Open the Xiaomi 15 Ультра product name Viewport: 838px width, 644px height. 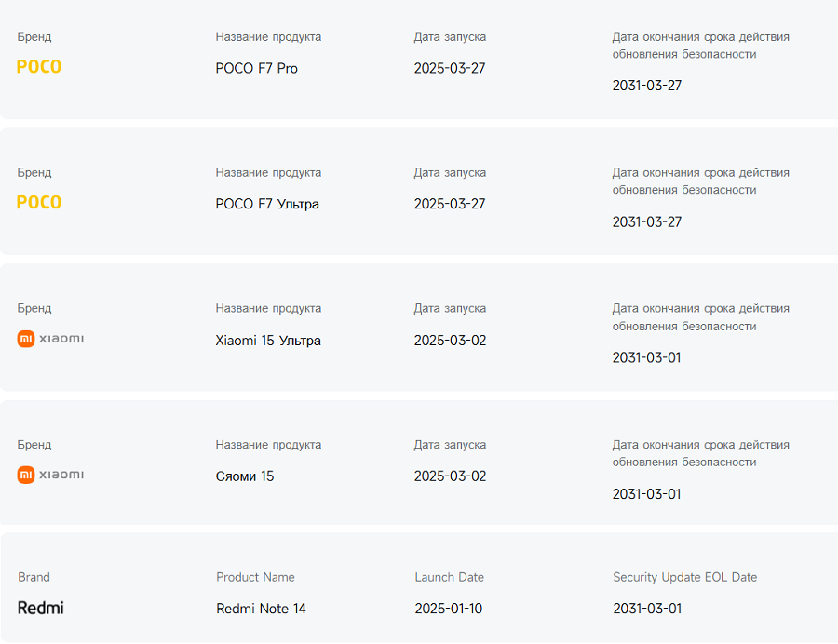click(x=268, y=341)
